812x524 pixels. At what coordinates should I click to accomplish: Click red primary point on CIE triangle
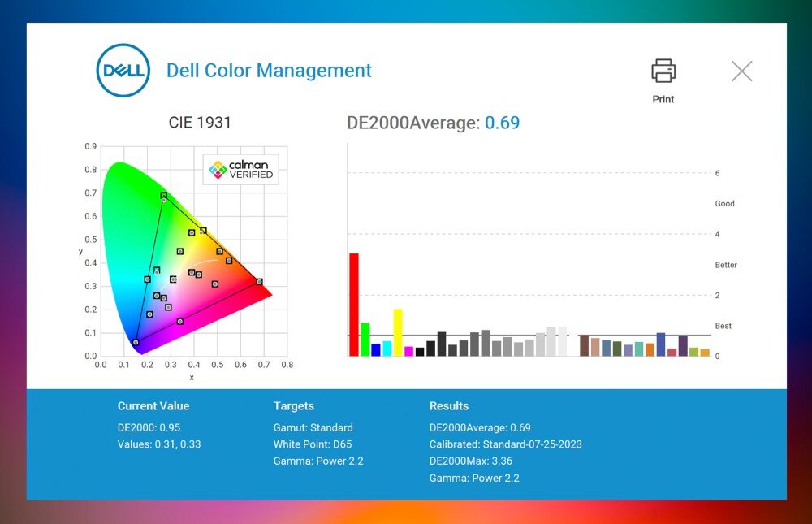pyautogui.click(x=260, y=282)
